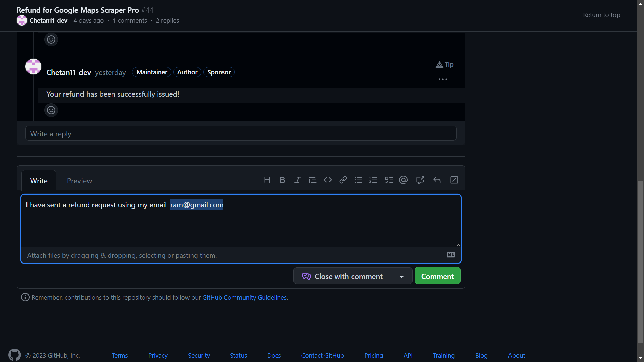Insert a heading with the H icon
Image resolution: width=644 pixels, height=362 pixels.
click(267, 180)
